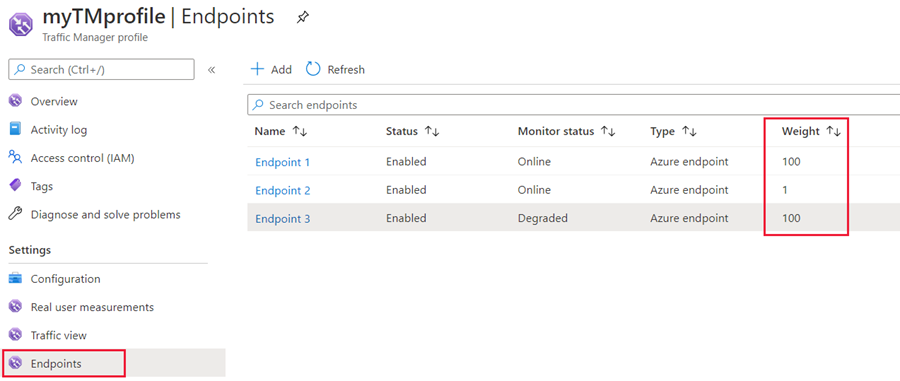Click the Endpoints icon in sidebar
The height and width of the screenshot is (381, 900).
(15, 363)
